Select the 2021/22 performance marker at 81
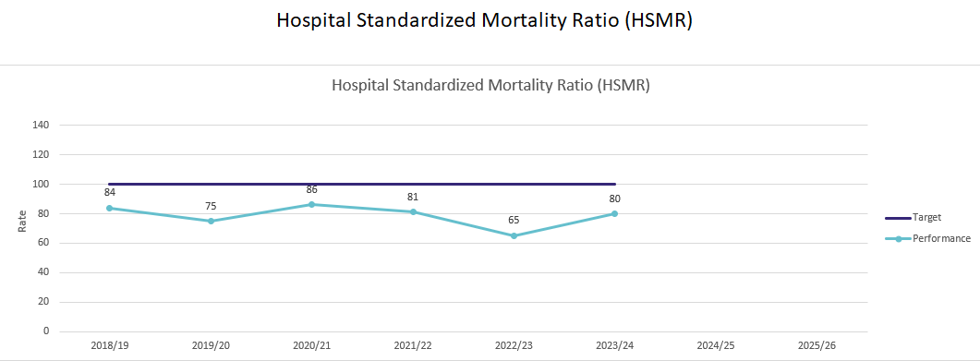980x361 pixels. 413,211
